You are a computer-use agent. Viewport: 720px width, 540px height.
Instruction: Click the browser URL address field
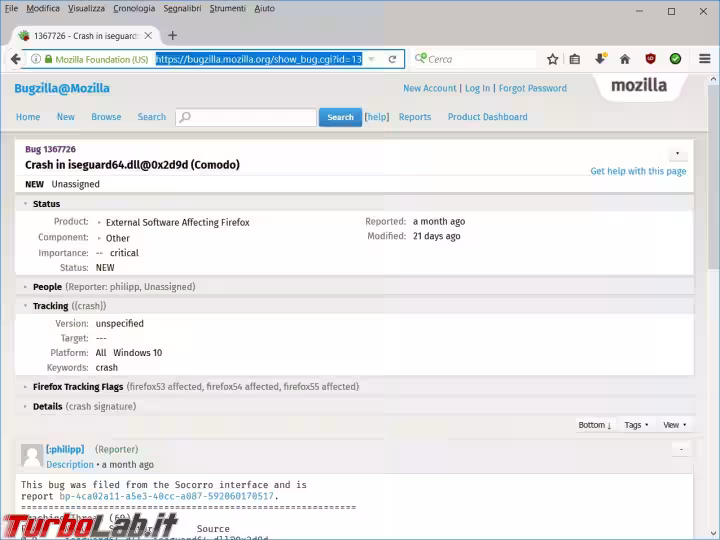click(x=259, y=59)
